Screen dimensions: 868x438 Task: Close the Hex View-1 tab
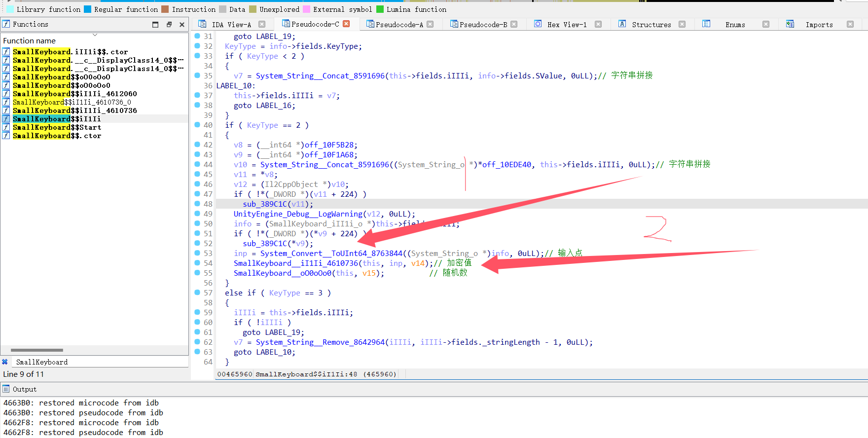pyautogui.click(x=598, y=24)
